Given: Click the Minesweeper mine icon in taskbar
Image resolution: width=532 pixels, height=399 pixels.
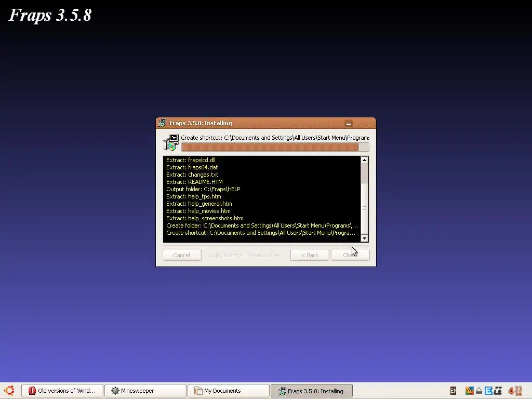Looking at the screenshot, I should click(115, 391).
